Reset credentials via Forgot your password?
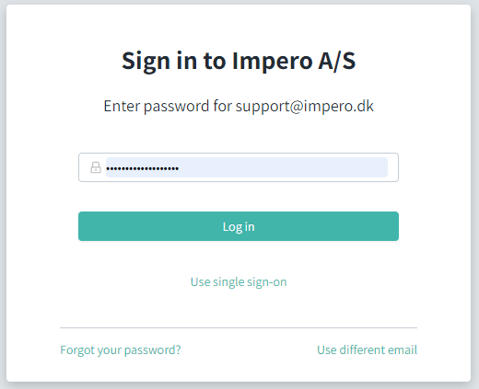Image resolution: width=479 pixels, height=389 pixels. (x=121, y=350)
